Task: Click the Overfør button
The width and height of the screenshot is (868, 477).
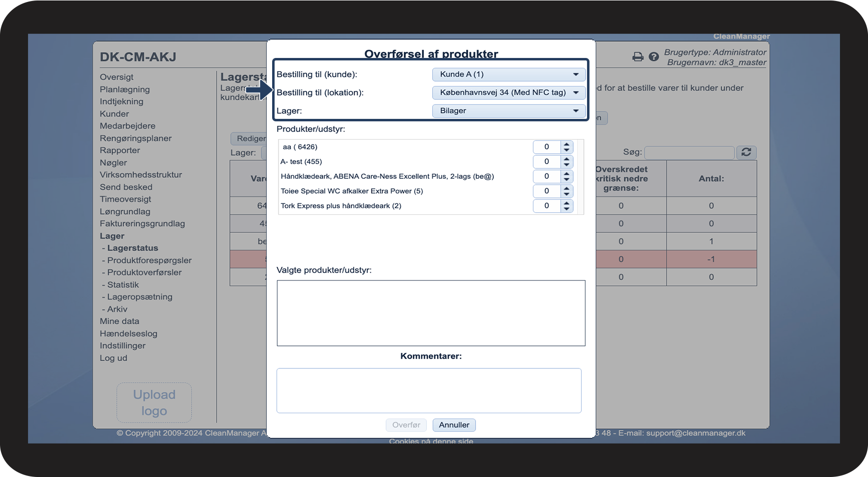Action: tap(406, 425)
